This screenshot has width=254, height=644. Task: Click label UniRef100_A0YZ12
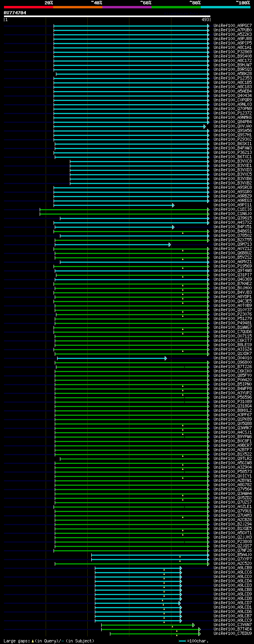pyautogui.click(x=233, y=249)
